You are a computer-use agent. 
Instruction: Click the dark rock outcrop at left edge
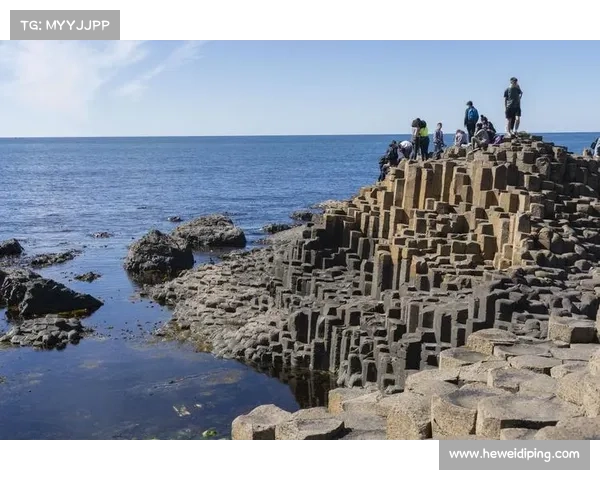pyautogui.click(x=42, y=296)
